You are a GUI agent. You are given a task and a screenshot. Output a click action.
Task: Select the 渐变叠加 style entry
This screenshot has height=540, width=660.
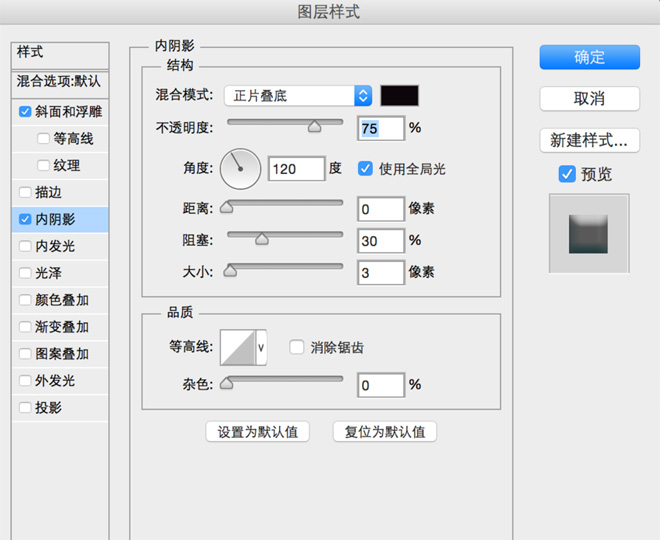coord(62,327)
